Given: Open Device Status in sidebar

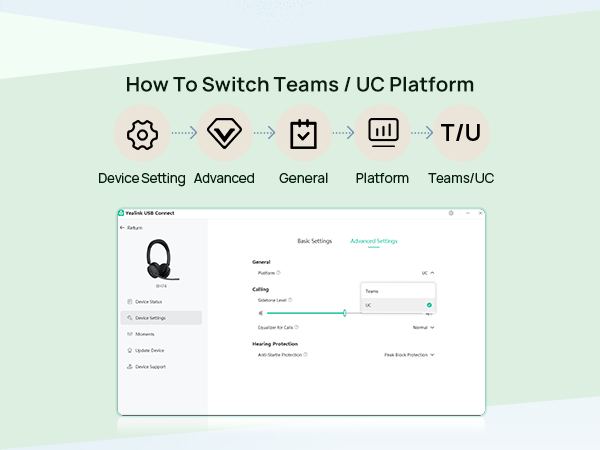Looking at the screenshot, I should point(161,302).
